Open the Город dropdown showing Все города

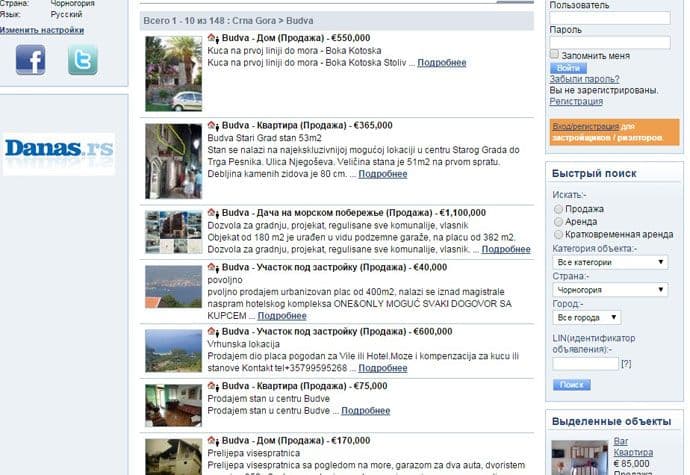click(587, 317)
